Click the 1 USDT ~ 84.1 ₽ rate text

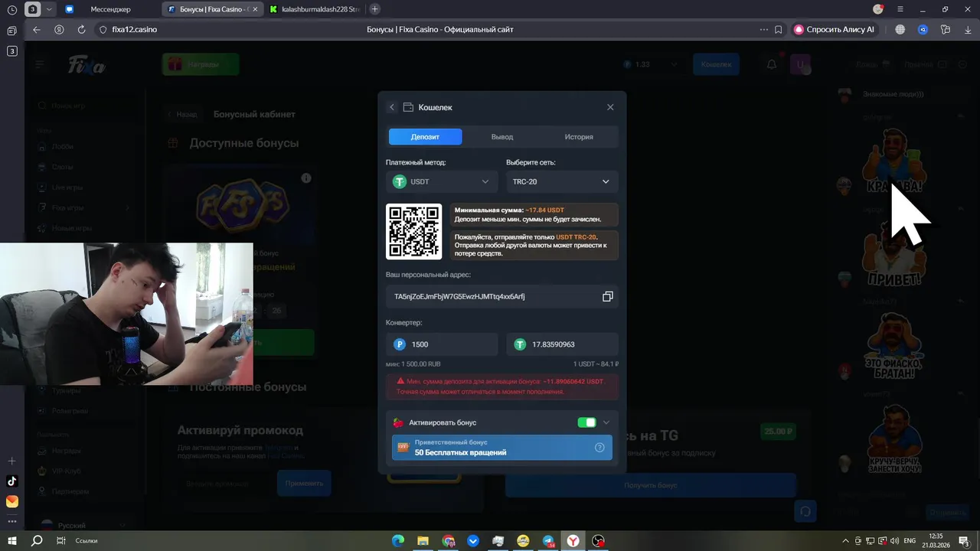(596, 364)
